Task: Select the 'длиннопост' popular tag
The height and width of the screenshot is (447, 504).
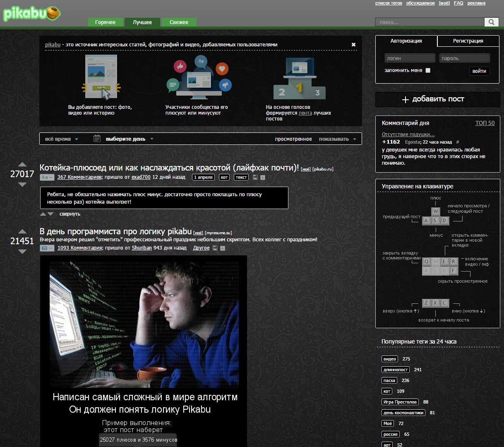Action: coord(396,370)
